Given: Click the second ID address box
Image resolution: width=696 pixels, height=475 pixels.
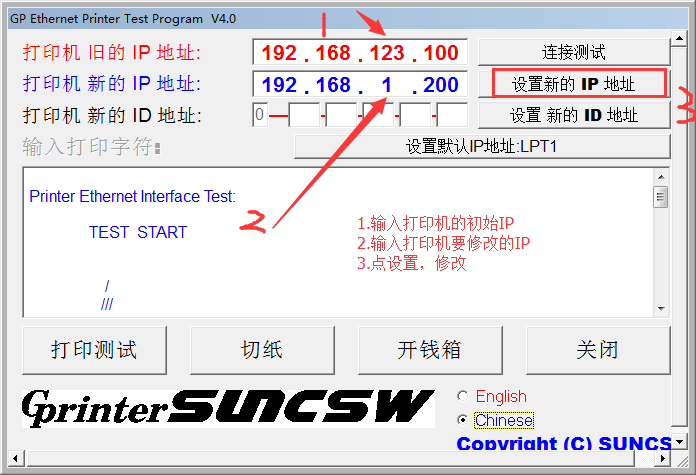Looking at the screenshot, I should click(x=304, y=115).
